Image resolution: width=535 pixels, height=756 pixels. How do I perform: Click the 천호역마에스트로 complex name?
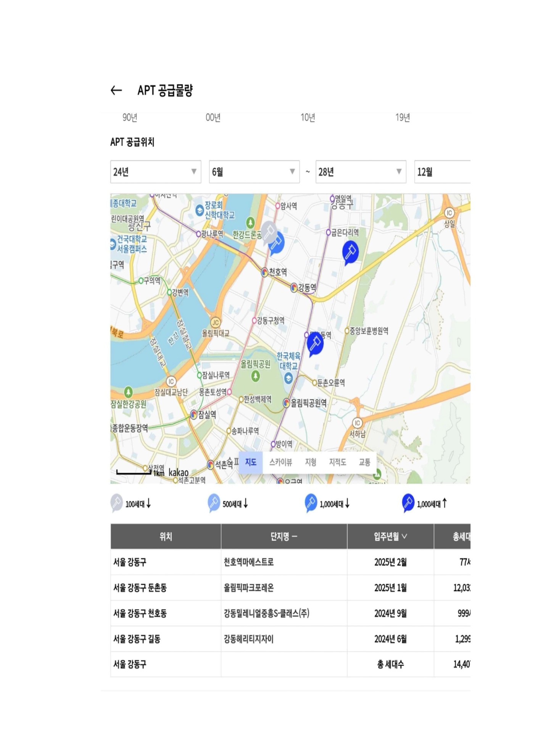(x=249, y=562)
